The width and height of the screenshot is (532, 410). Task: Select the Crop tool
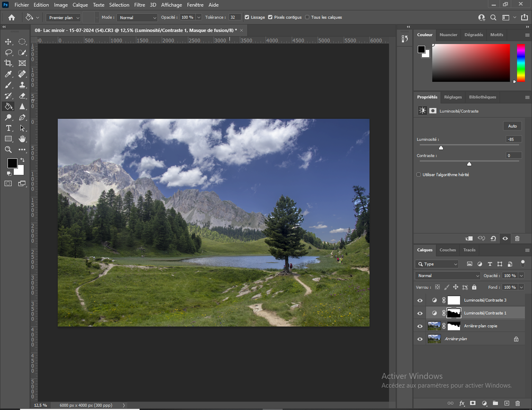8,63
